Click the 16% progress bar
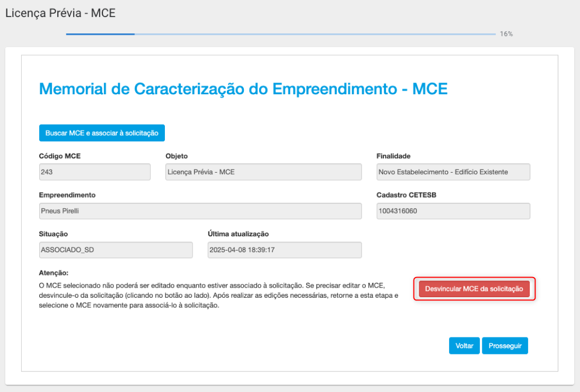This screenshot has height=392, width=580. click(281, 34)
